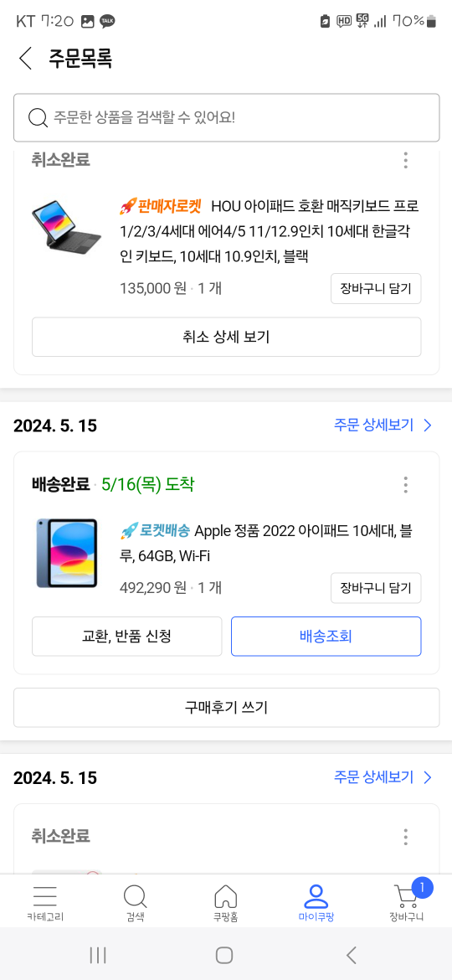Expand 주문 상세보기 for the iPad order
Screen dimensions: 452x980
pos(383,426)
